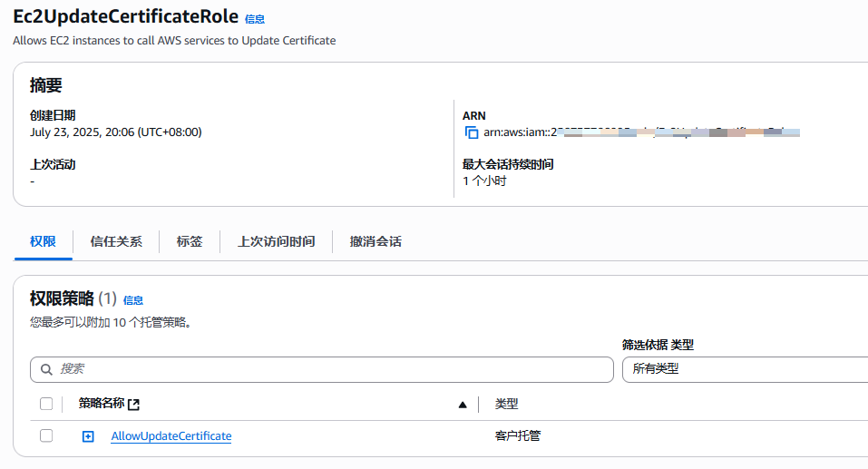Viewport: 868px width, 469px height.
Task: Click the 筛选依据 类型 label
Action: pyautogui.click(x=658, y=345)
